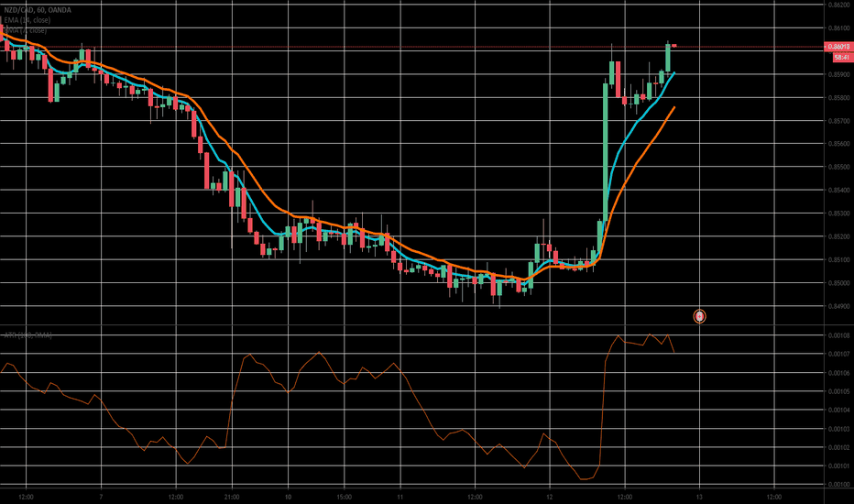Click the 0.86200 price scale label
This screenshot has width=854, height=504.
point(839,5)
